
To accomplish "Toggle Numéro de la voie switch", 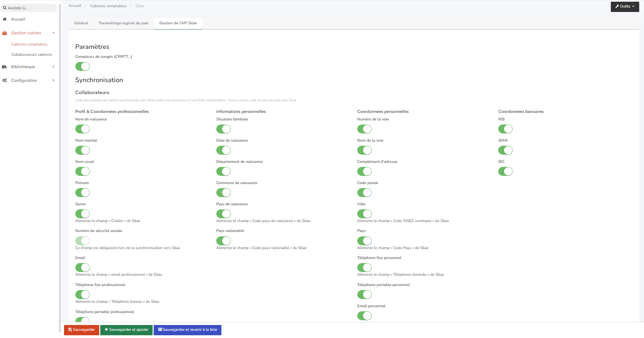I will pos(364,129).
